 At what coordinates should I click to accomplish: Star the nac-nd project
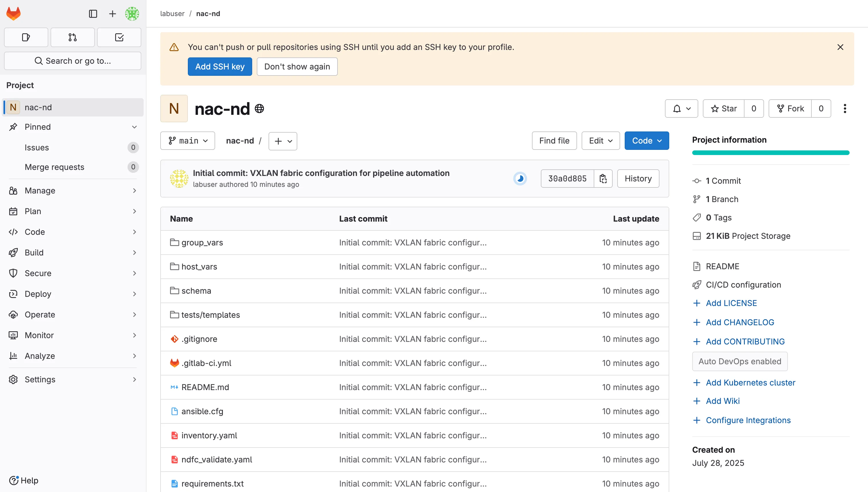724,109
